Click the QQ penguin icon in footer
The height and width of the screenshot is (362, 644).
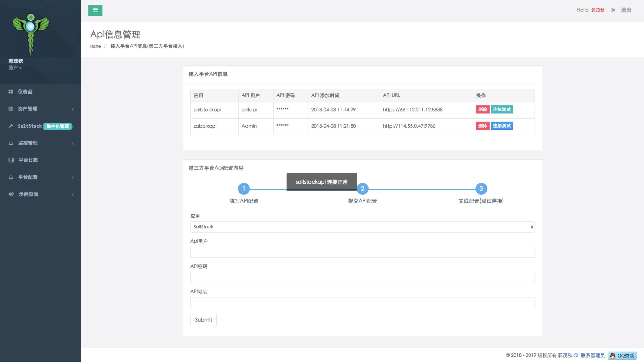[x=612, y=356]
